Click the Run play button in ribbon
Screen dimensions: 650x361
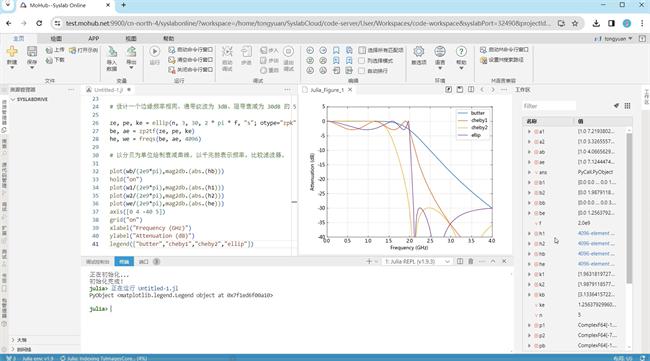tap(155, 51)
